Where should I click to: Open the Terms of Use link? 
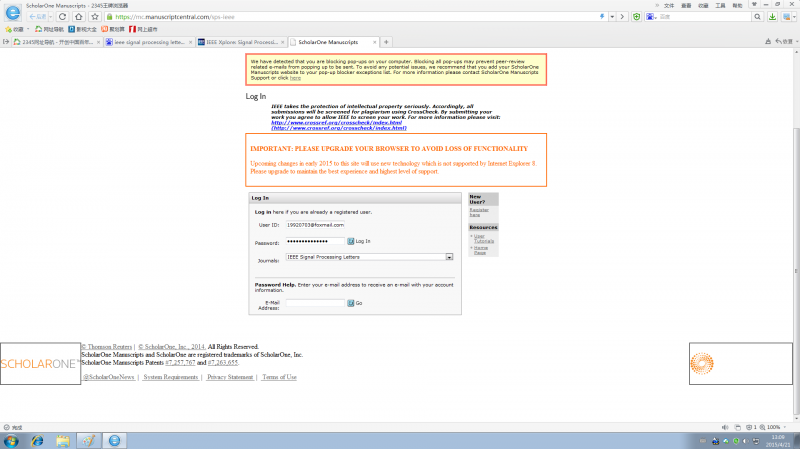279,377
